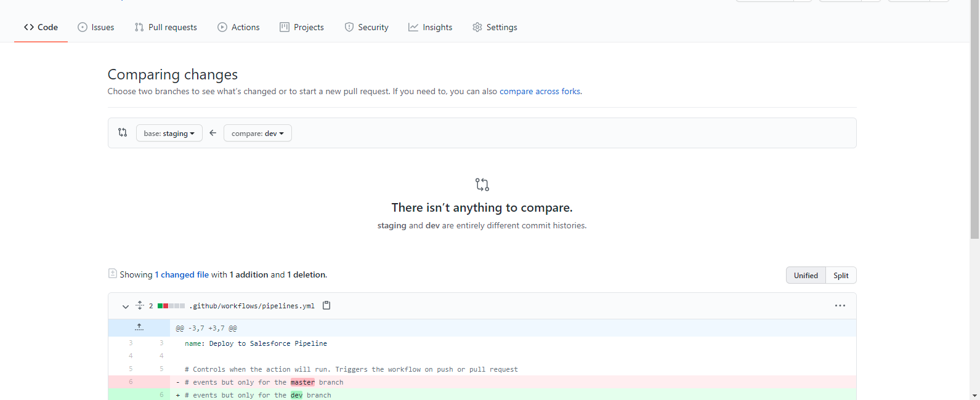Switch the diff to Unified view
Viewport: 980px width, 400px height.
coord(805,275)
